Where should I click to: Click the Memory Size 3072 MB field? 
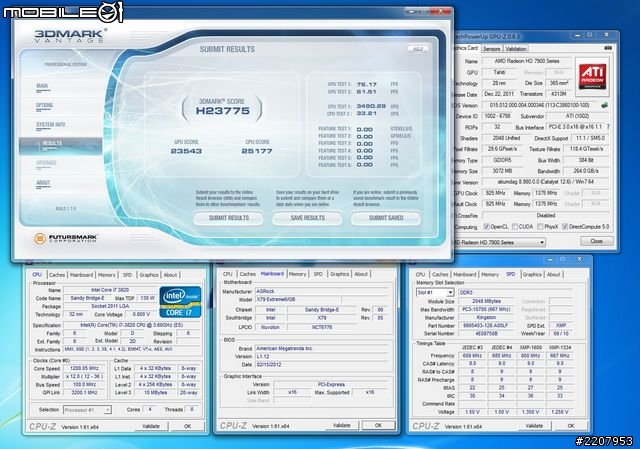point(502,171)
